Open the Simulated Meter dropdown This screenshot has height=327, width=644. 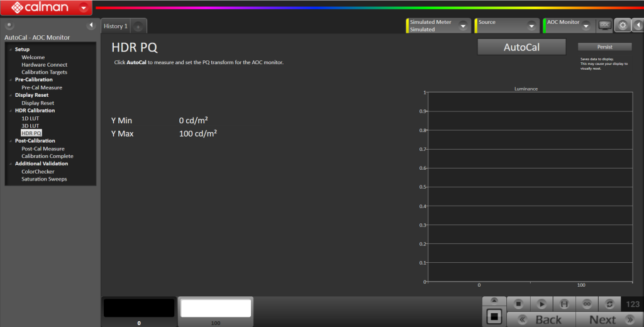[x=464, y=26]
